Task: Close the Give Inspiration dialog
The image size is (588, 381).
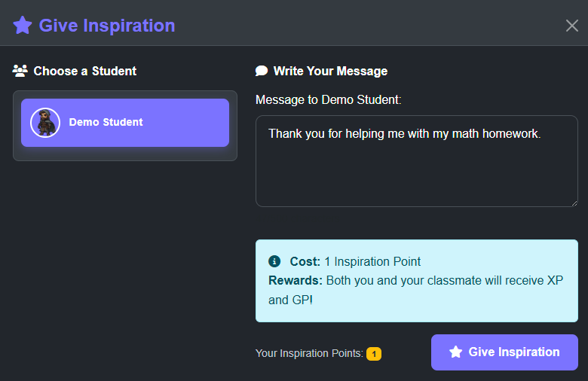Action: pos(572,26)
